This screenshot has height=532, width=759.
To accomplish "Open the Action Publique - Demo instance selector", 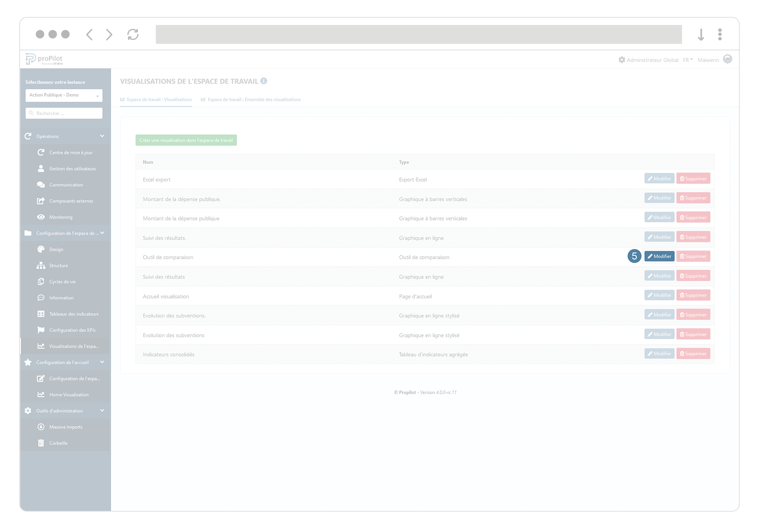I will click(x=63, y=95).
